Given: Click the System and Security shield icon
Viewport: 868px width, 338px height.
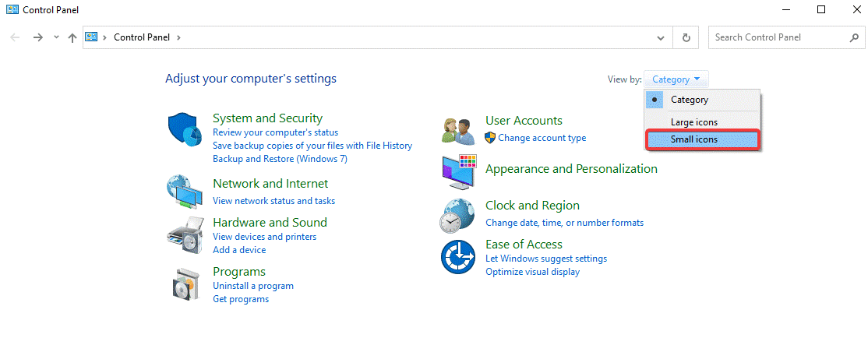Looking at the screenshot, I should (x=185, y=130).
